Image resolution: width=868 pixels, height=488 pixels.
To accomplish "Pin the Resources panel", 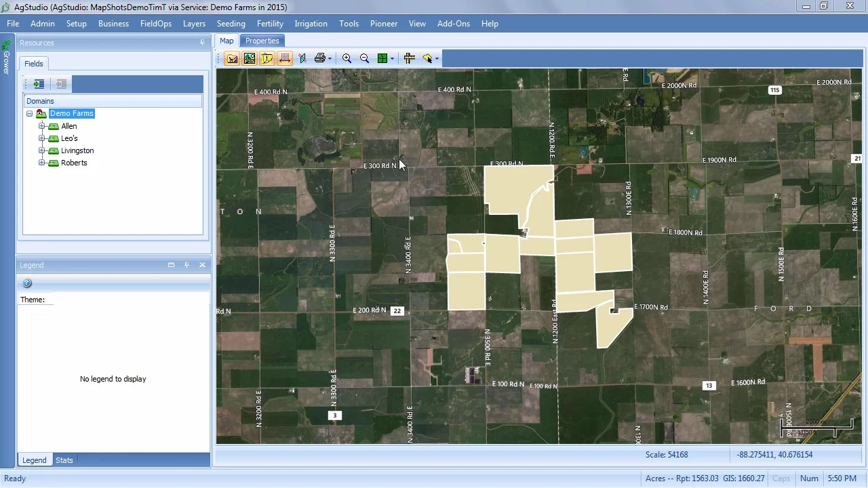I will [202, 43].
